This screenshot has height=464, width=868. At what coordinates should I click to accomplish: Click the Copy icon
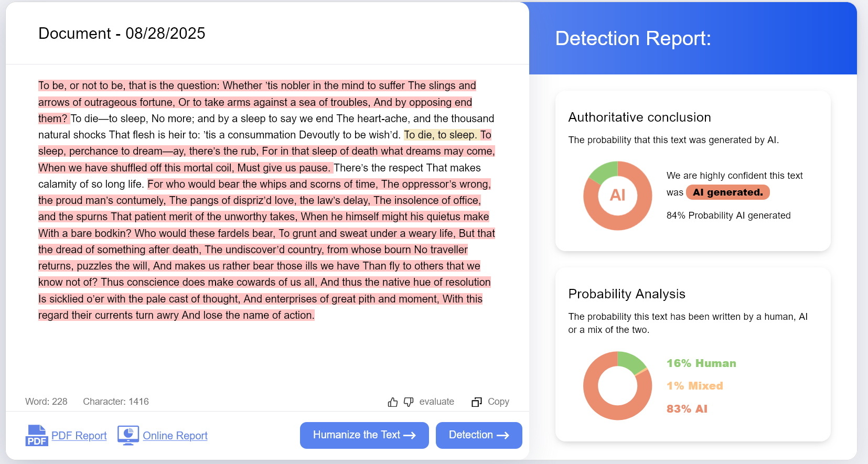coord(476,402)
